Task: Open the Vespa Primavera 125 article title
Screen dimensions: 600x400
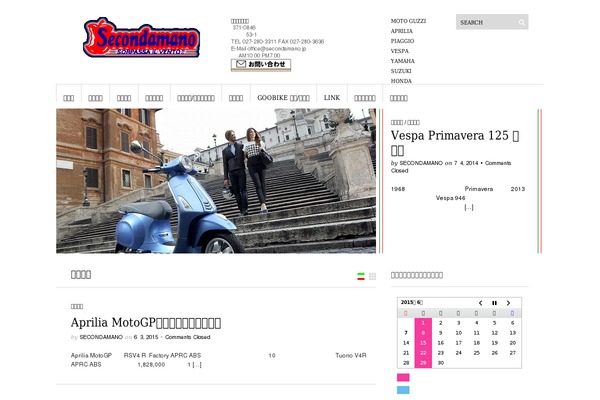Action: [x=455, y=142]
